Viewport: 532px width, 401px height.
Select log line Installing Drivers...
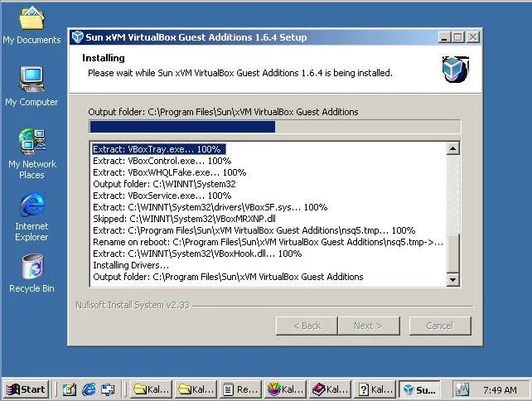(131, 265)
